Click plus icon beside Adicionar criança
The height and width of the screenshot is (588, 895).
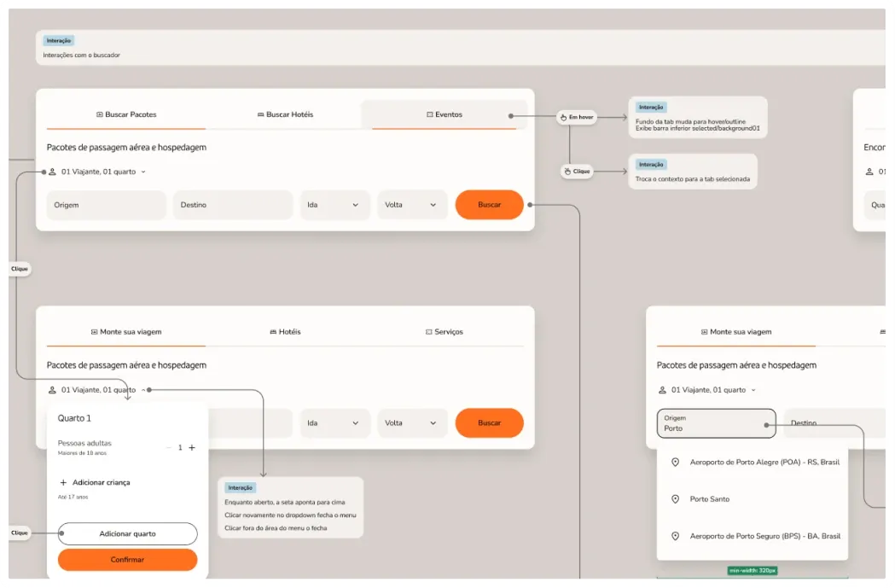click(63, 482)
